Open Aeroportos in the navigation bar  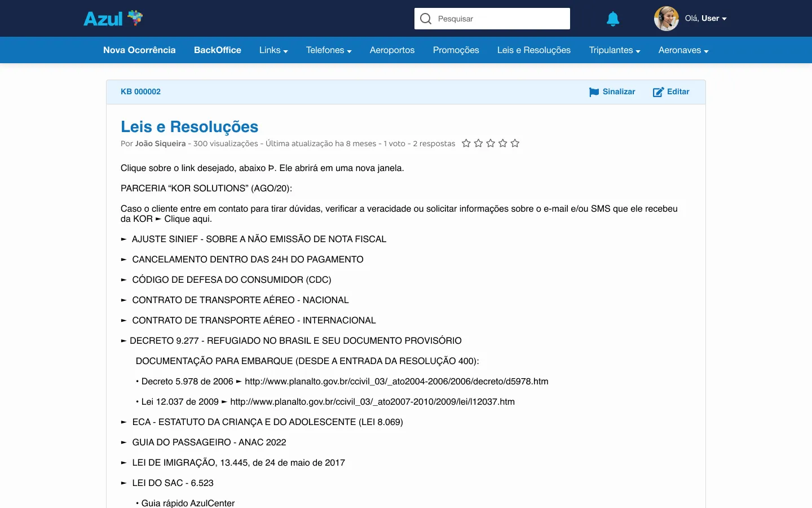tap(392, 50)
